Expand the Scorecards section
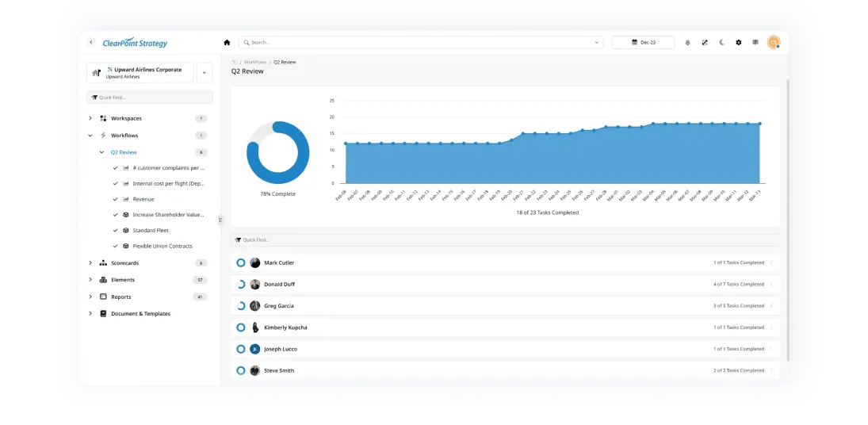 pyautogui.click(x=90, y=263)
